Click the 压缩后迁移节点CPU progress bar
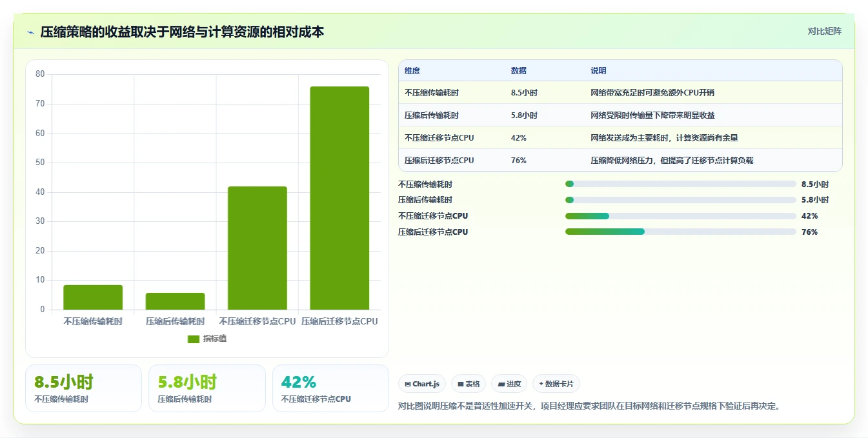Image resolution: width=868 pixels, height=438 pixels. point(680,232)
